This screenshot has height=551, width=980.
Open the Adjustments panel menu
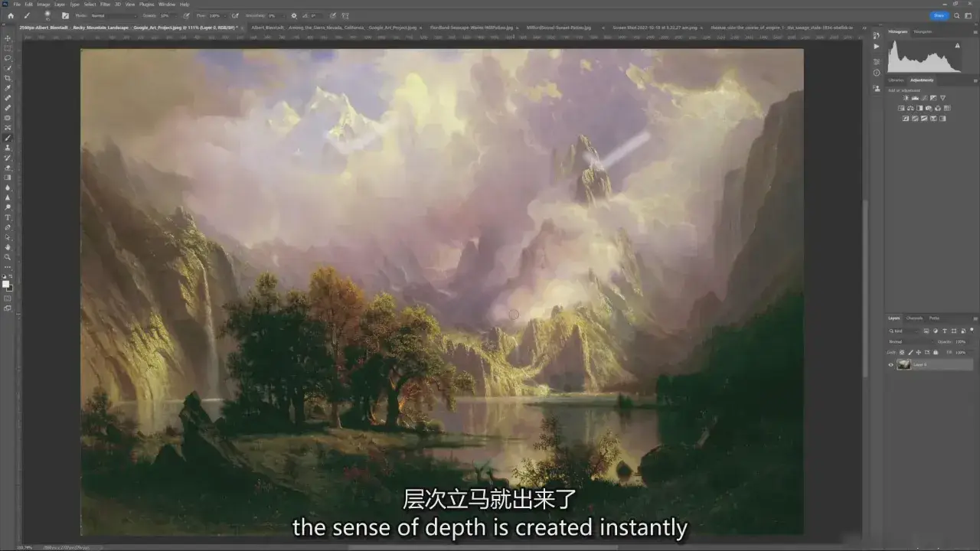(975, 81)
